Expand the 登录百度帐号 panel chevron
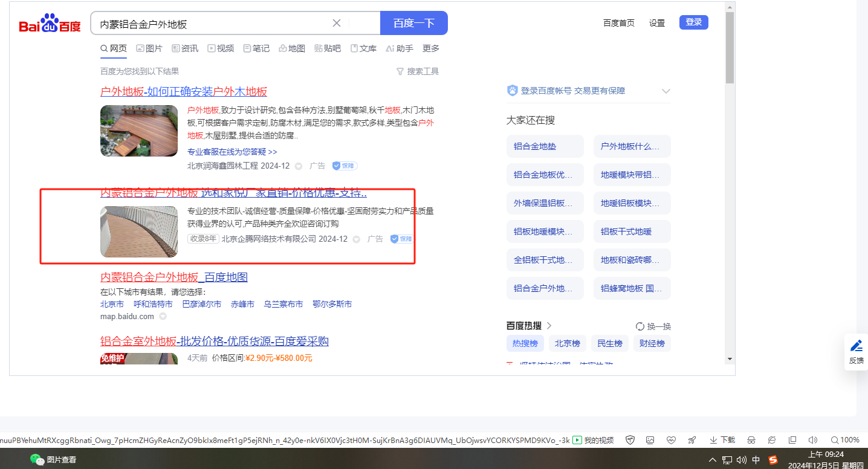This screenshot has width=868, height=469. pos(666,91)
